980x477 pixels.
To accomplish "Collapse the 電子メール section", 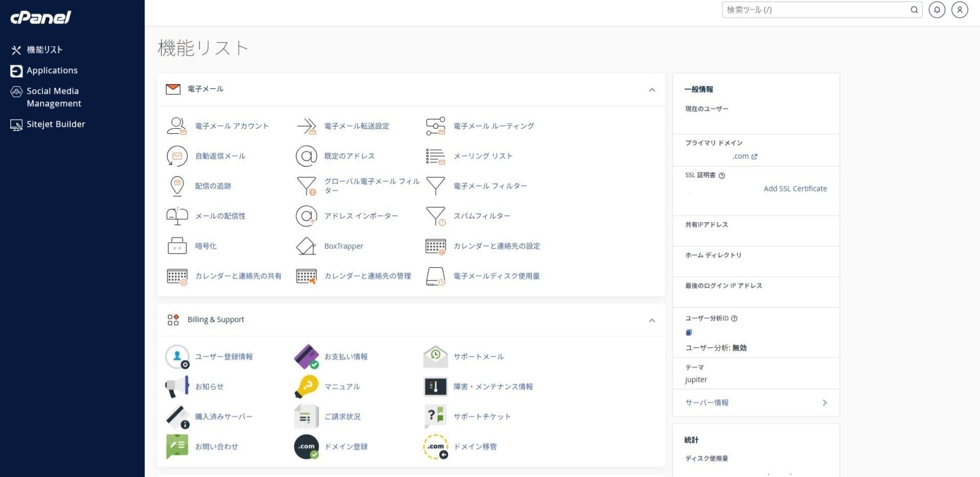I will pyautogui.click(x=652, y=89).
